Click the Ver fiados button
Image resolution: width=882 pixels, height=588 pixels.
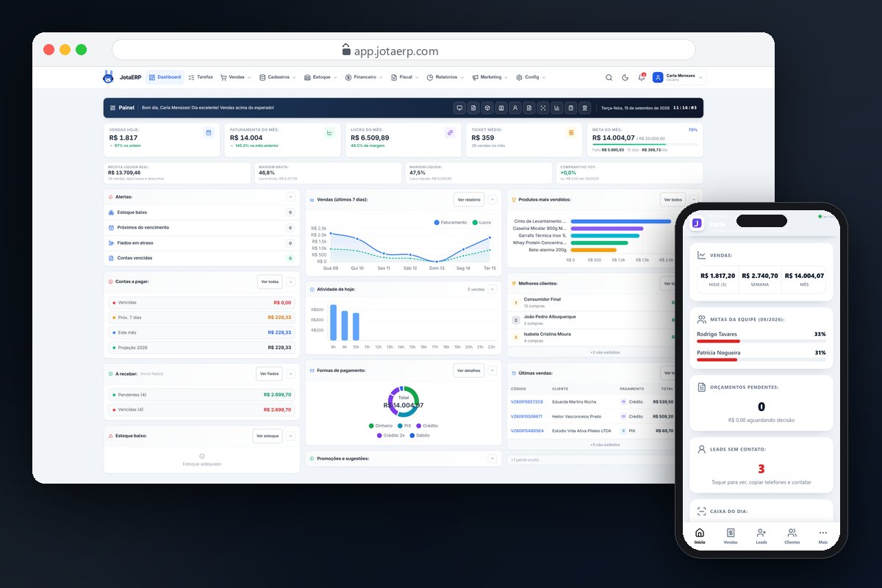[x=270, y=373]
